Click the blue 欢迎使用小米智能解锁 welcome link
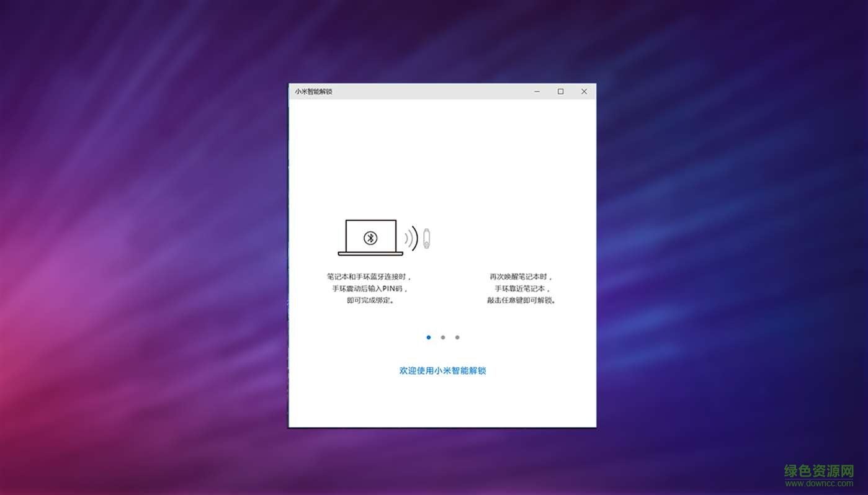Viewport: 868px width, 495px height. (x=442, y=370)
